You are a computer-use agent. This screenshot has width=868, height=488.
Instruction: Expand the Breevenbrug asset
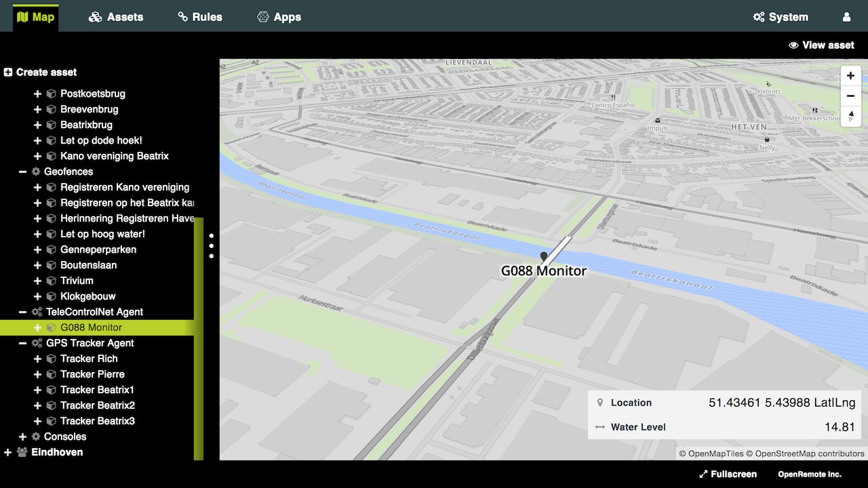38,109
